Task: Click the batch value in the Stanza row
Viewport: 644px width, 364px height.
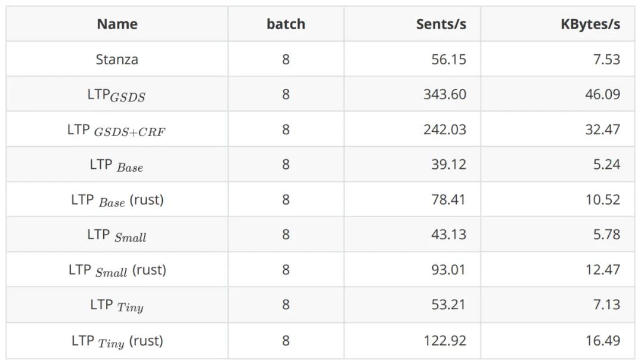Action: [x=286, y=60]
